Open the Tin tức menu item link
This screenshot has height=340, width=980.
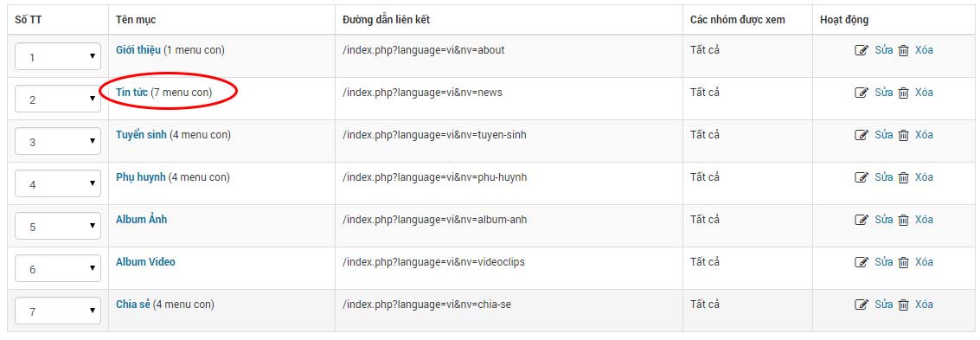(x=131, y=93)
